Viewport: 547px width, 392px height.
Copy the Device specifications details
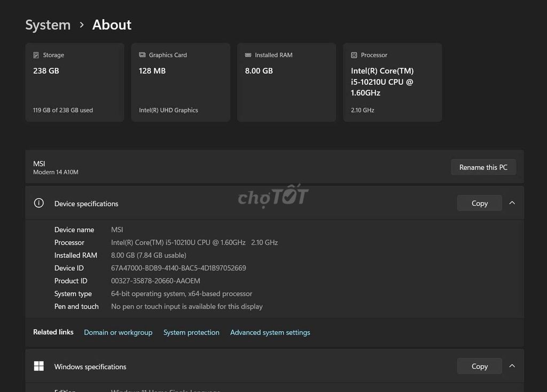pyautogui.click(x=479, y=203)
